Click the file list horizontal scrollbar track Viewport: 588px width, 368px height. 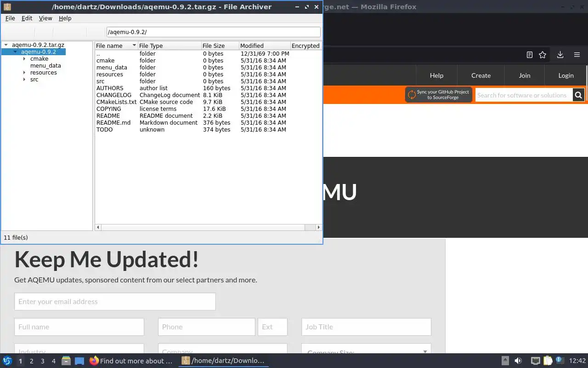tap(209, 227)
